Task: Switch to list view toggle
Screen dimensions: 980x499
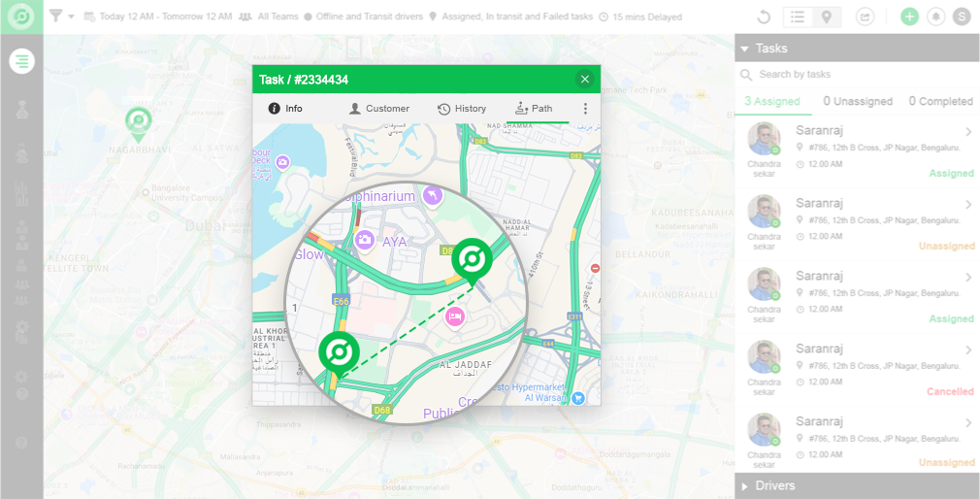Action: 798,17
